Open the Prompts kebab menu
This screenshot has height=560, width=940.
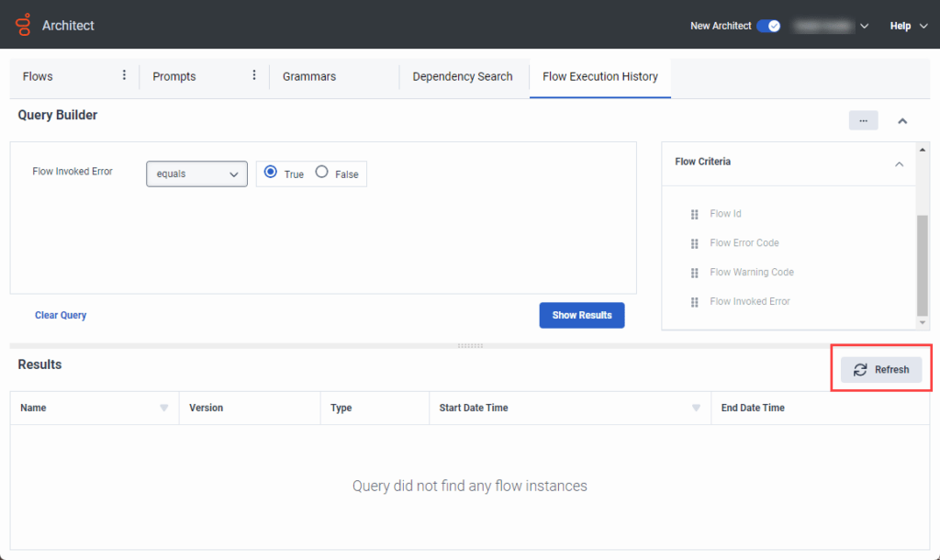(253, 75)
